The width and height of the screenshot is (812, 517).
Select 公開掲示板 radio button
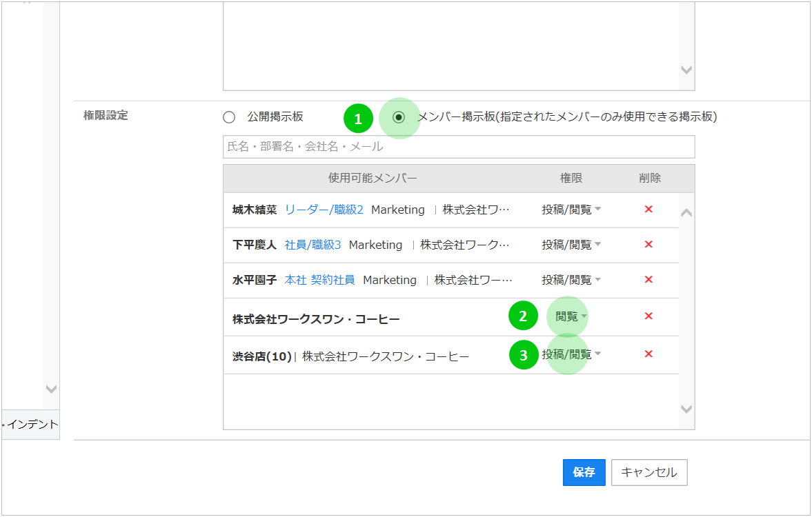[x=229, y=117]
